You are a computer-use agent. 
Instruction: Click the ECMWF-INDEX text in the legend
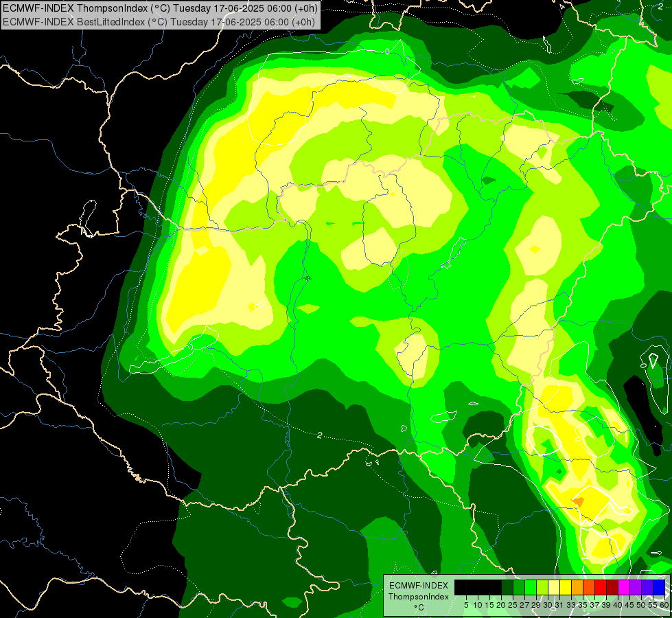(419, 586)
